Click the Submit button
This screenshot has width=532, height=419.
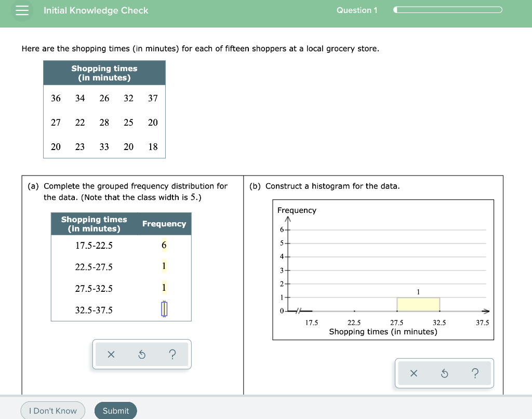(115, 410)
